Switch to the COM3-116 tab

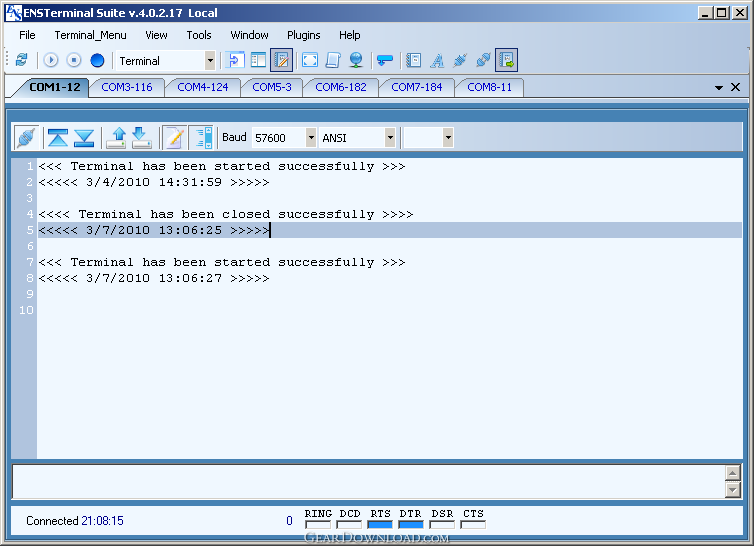pyautogui.click(x=127, y=87)
